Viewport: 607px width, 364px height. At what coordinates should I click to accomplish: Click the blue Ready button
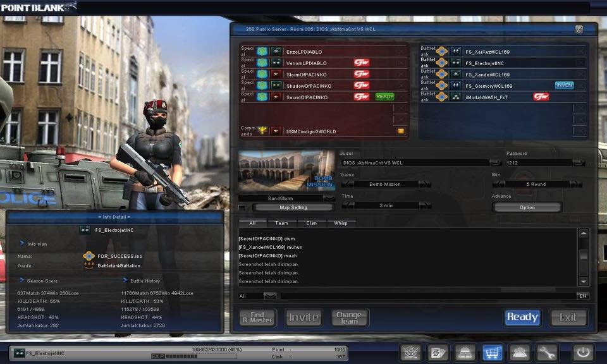coord(522,317)
